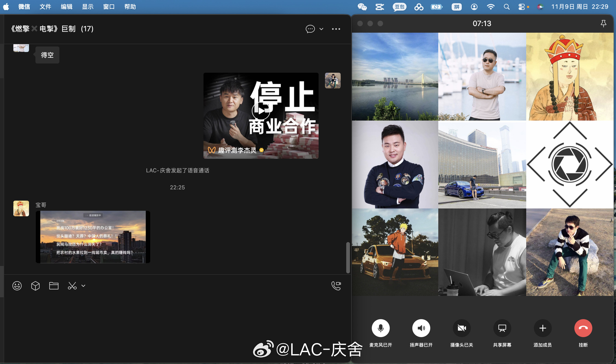Screen dimensions: 616x364
Task: Open the share screen option
Action: click(x=502, y=328)
